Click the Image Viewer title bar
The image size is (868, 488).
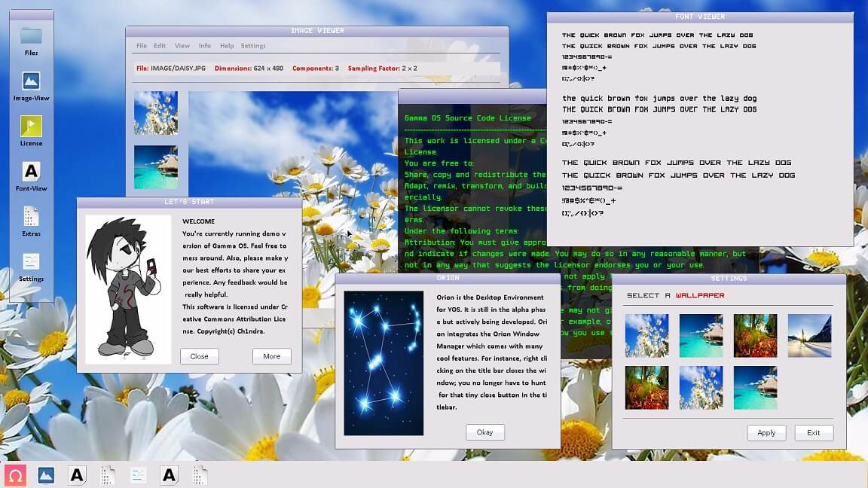click(x=317, y=31)
